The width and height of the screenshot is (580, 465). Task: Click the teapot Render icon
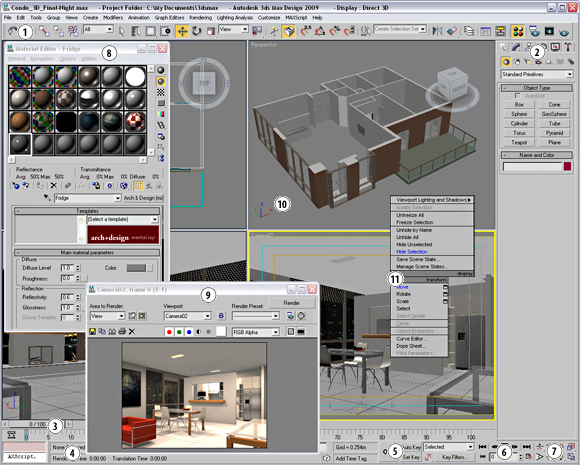[564, 31]
